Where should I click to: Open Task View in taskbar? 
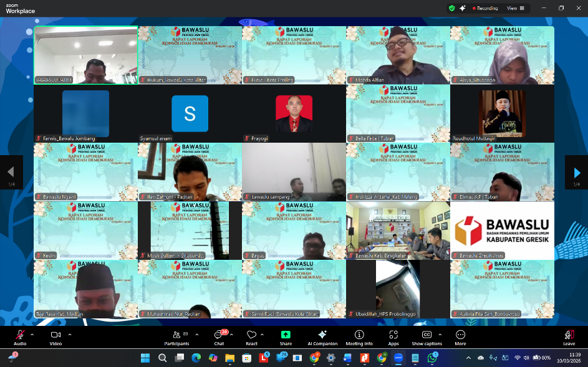[180, 358]
